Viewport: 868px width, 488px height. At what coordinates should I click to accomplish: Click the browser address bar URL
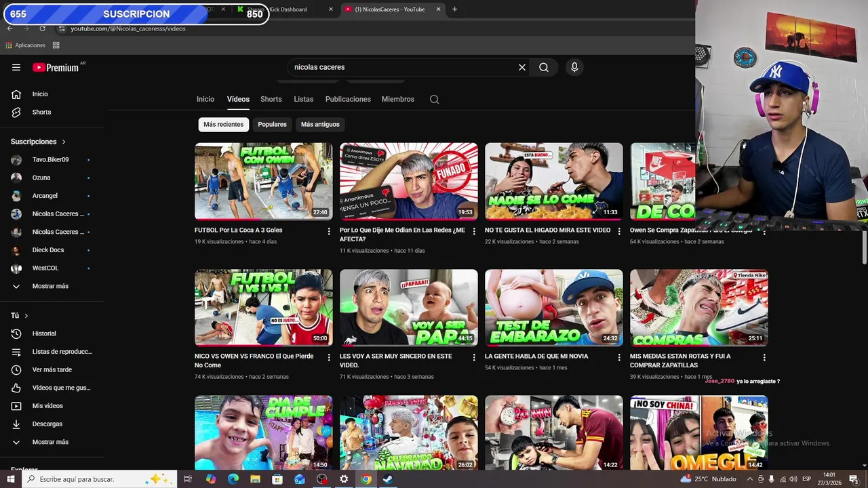pos(128,28)
